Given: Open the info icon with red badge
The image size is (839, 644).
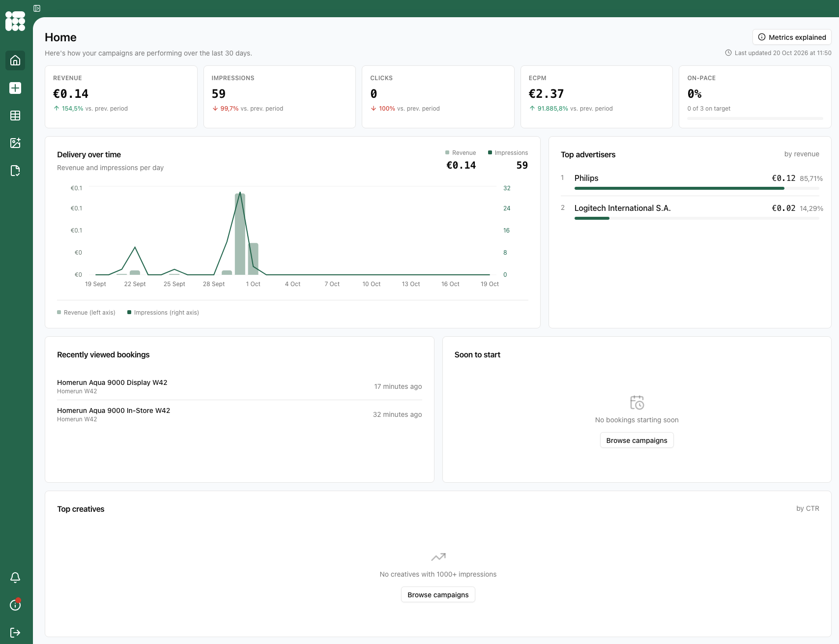Looking at the screenshot, I should [15, 605].
